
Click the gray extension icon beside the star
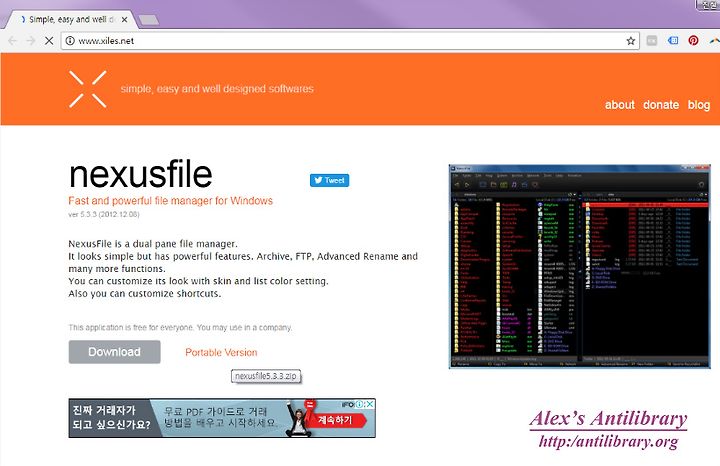652,40
